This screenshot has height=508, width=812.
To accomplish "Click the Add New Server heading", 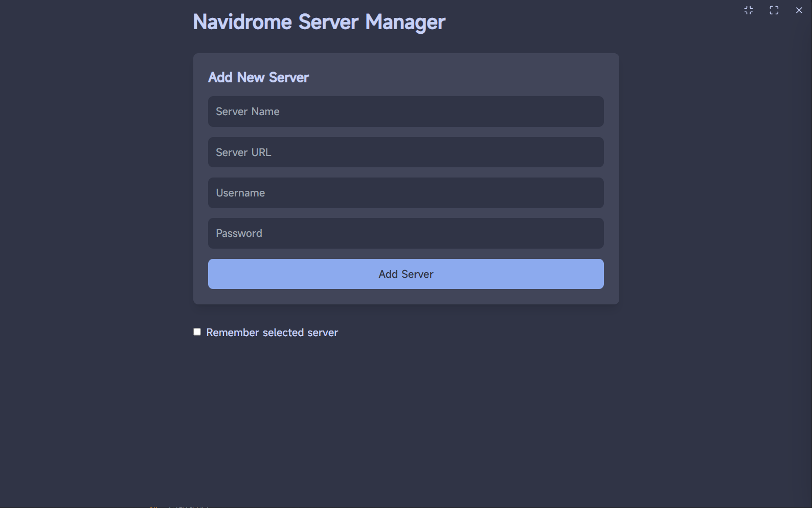I will click(258, 77).
